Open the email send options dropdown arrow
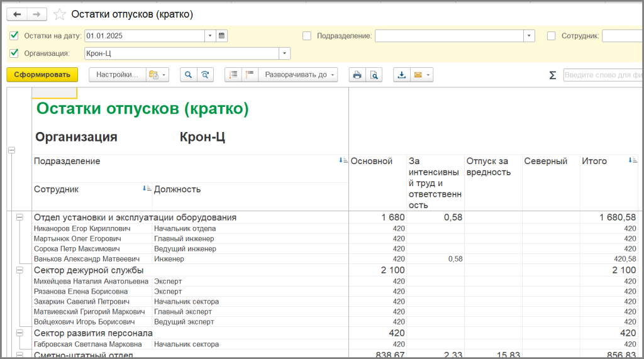This screenshot has height=359, width=644. pos(428,75)
